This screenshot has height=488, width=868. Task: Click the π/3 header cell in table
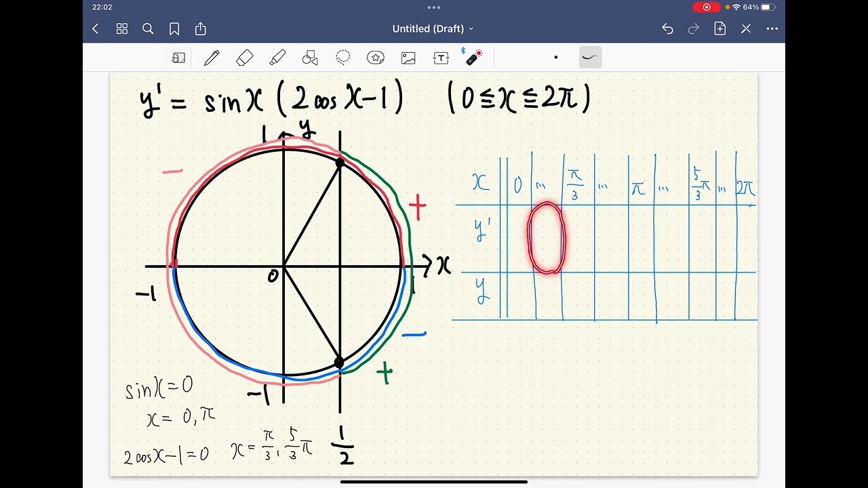pyautogui.click(x=575, y=184)
